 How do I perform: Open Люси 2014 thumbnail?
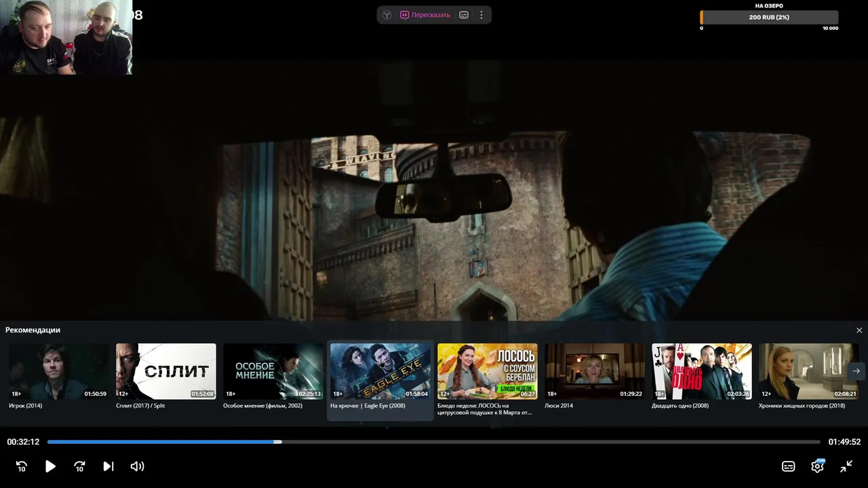595,371
